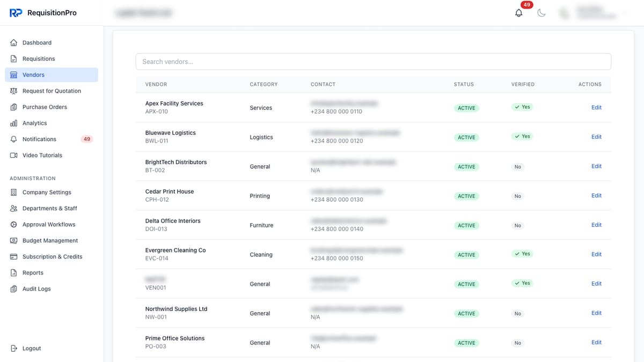Open Budget Management page
Image resolution: width=644 pixels, height=362 pixels.
point(52,241)
